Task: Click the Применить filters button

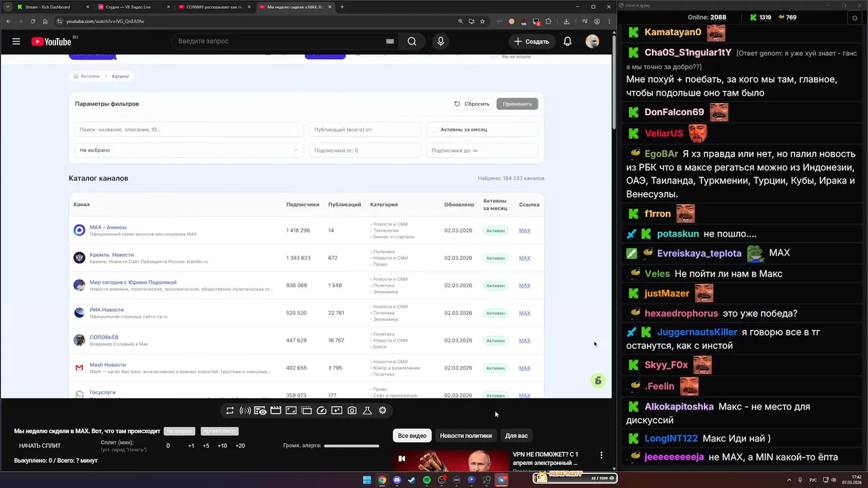Action: pyautogui.click(x=517, y=104)
